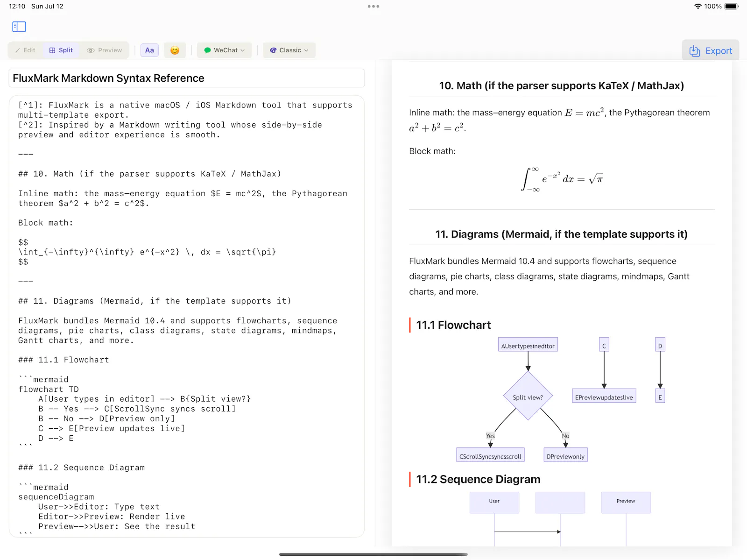This screenshot has height=560, width=747.
Task: Open the WeChat platform dropdown
Action: [x=225, y=50]
